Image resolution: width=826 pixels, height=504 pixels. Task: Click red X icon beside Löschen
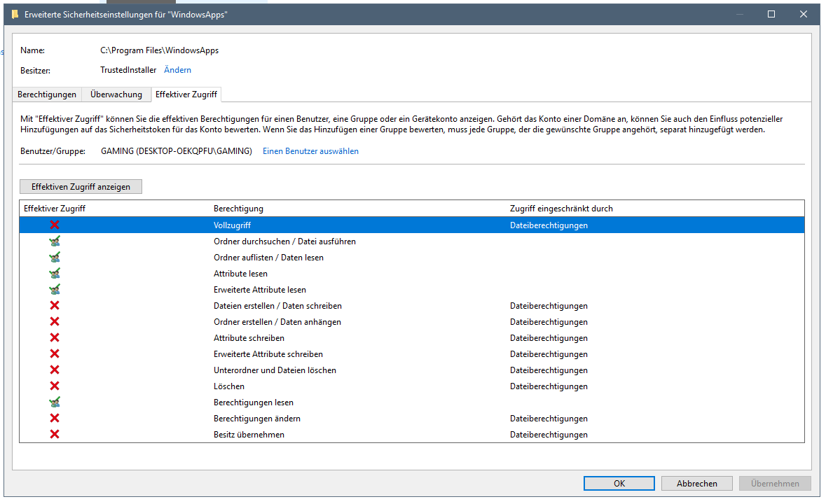pos(54,386)
